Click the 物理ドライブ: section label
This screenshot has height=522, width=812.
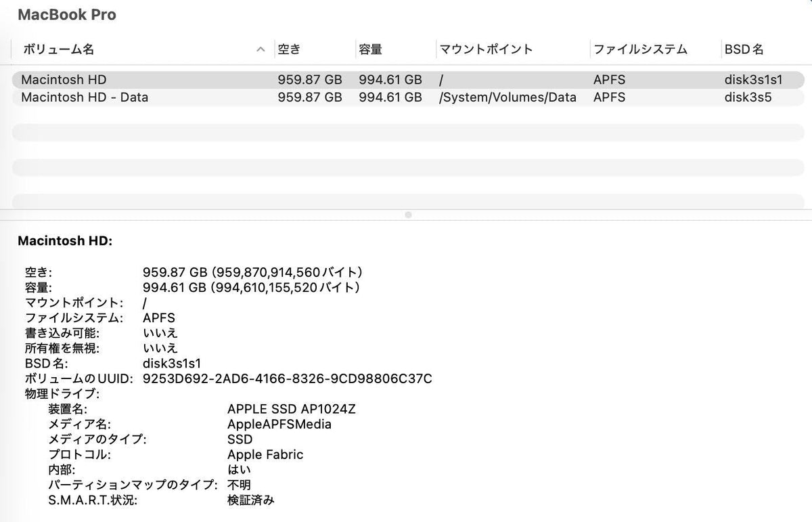point(62,393)
